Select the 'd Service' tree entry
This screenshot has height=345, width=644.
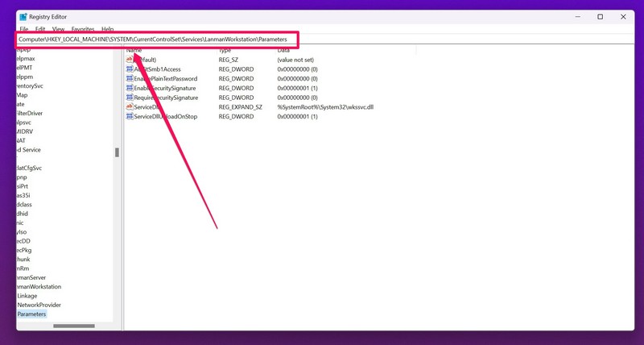click(x=29, y=150)
